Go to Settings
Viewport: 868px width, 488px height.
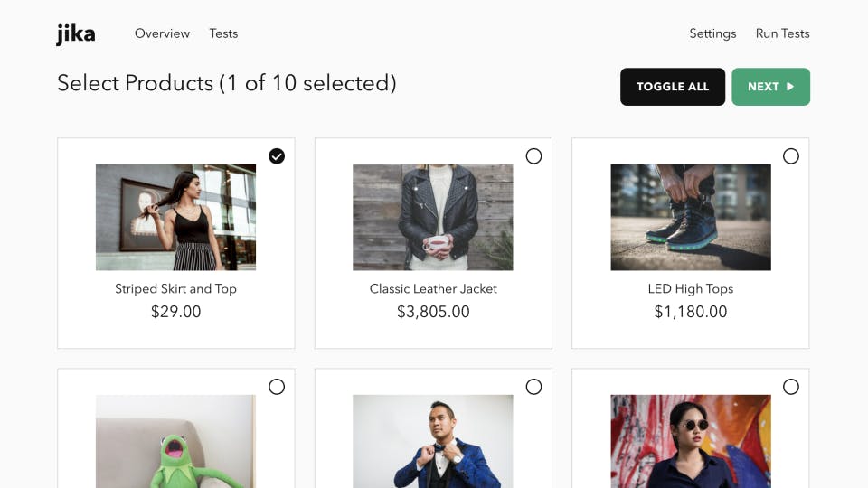click(712, 33)
